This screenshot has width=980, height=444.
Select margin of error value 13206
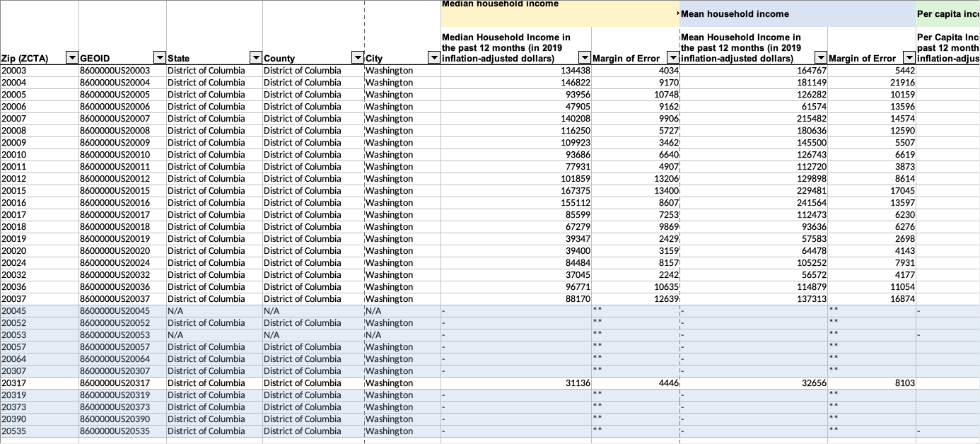pyautogui.click(x=635, y=179)
